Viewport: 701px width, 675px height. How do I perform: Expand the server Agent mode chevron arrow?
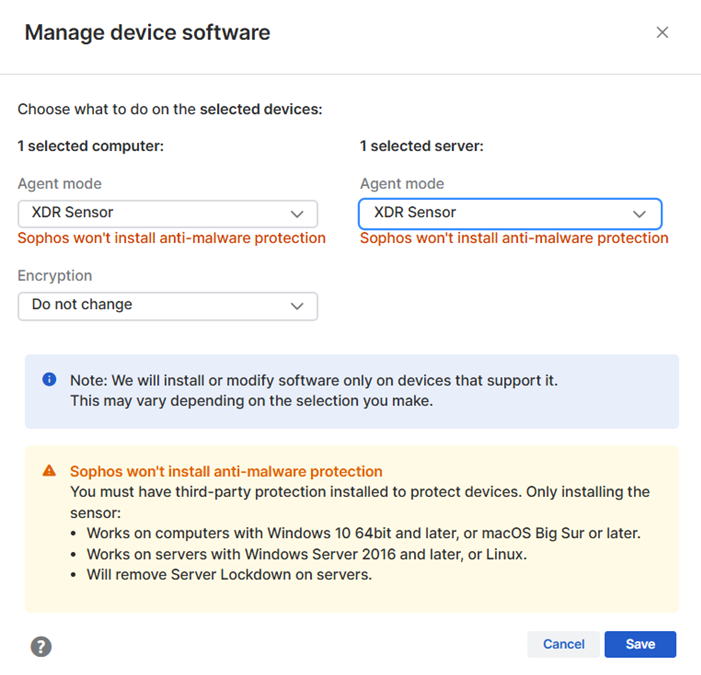pyautogui.click(x=639, y=213)
